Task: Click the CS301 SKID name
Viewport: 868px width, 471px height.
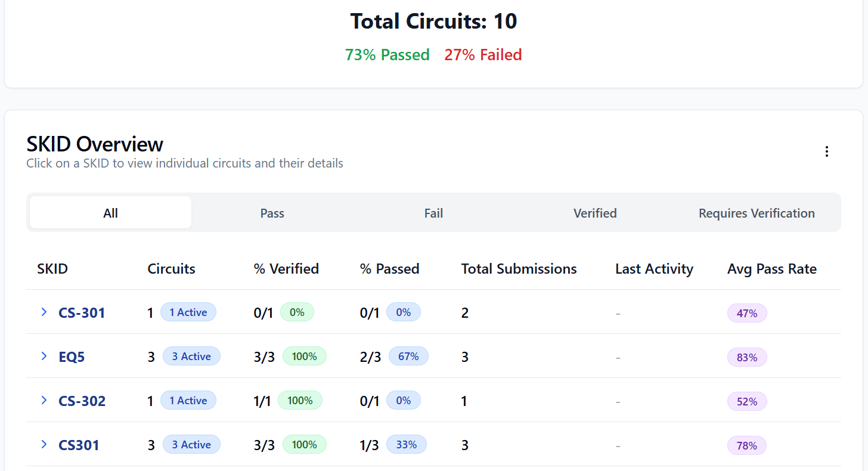Action: tap(79, 445)
